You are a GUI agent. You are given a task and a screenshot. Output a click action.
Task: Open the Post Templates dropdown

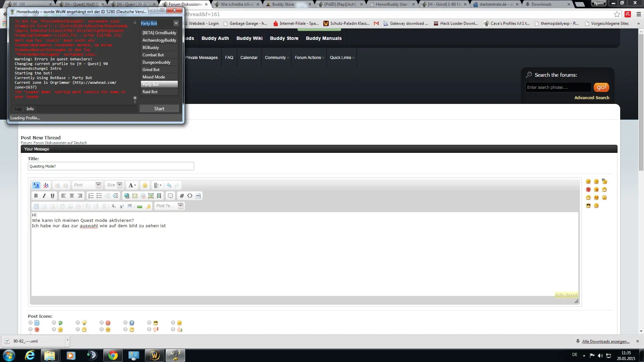[x=169, y=206]
